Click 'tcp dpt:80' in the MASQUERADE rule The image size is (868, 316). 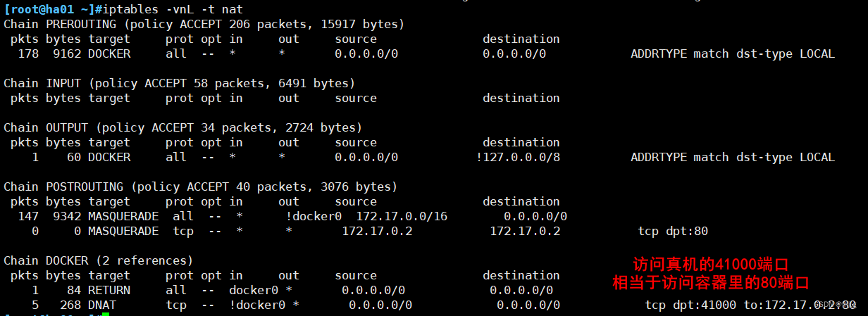(x=673, y=232)
